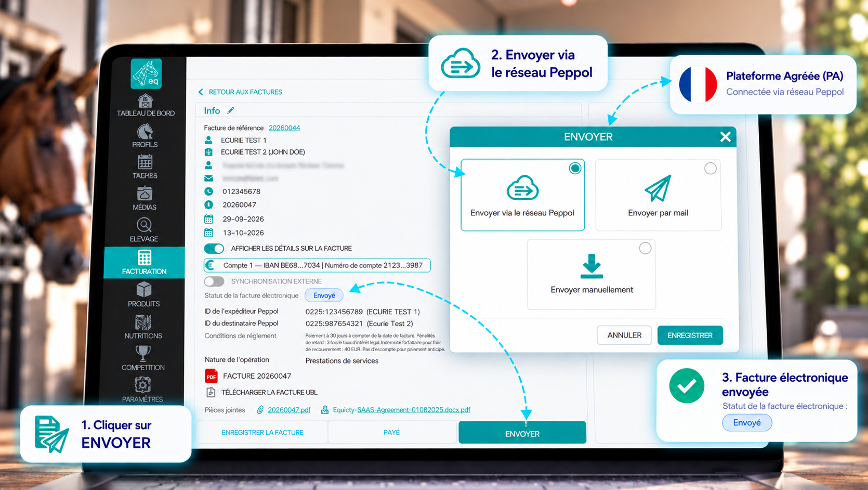This screenshot has height=490, width=868.
Task: Click the PDF icon for Facture 20260047
Action: 211,376
